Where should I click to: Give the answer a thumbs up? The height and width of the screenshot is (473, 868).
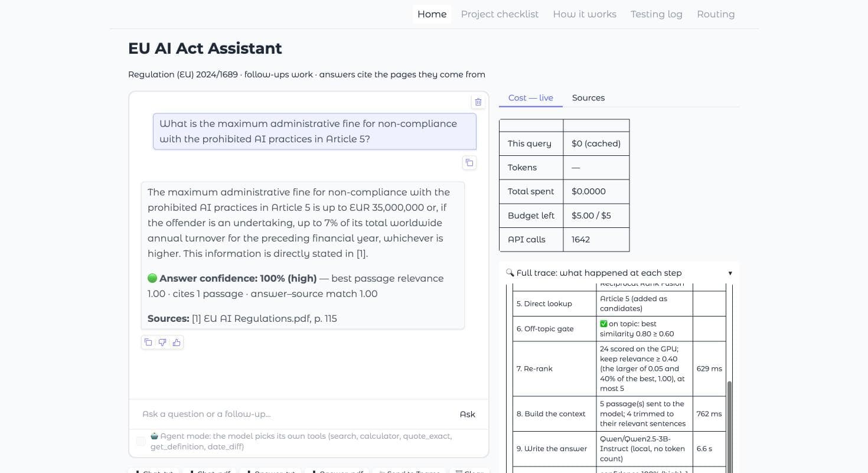pyautogui.click(x=177, y=342)
